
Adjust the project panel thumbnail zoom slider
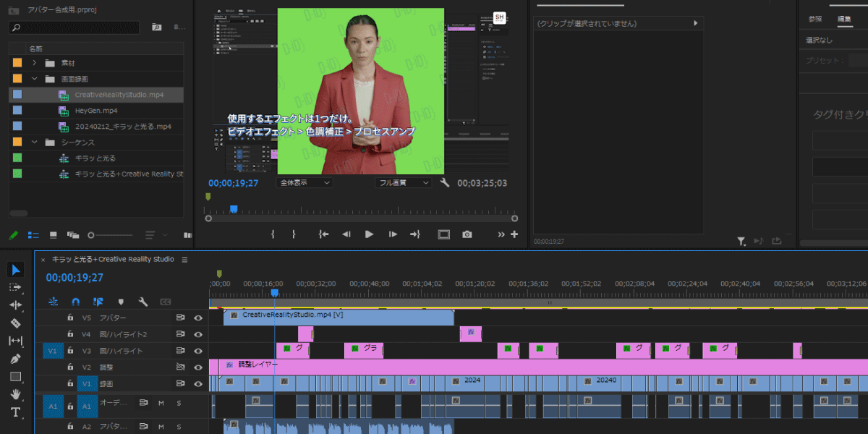[x=110, y=235]
